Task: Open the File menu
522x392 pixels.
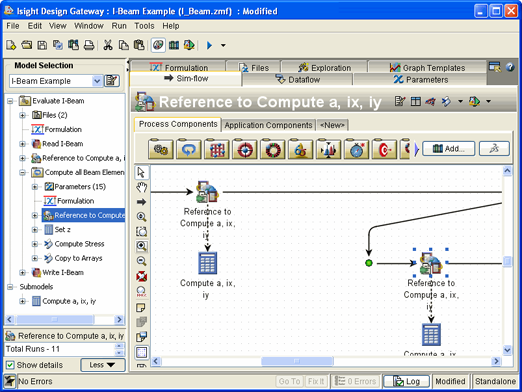Action: pyautogui.click(x=13, y=26)
